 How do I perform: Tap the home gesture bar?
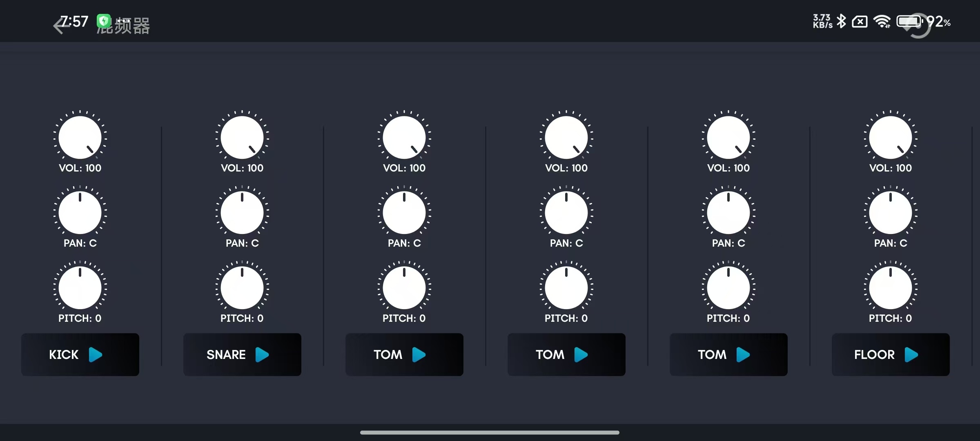(x=490, y=432)
